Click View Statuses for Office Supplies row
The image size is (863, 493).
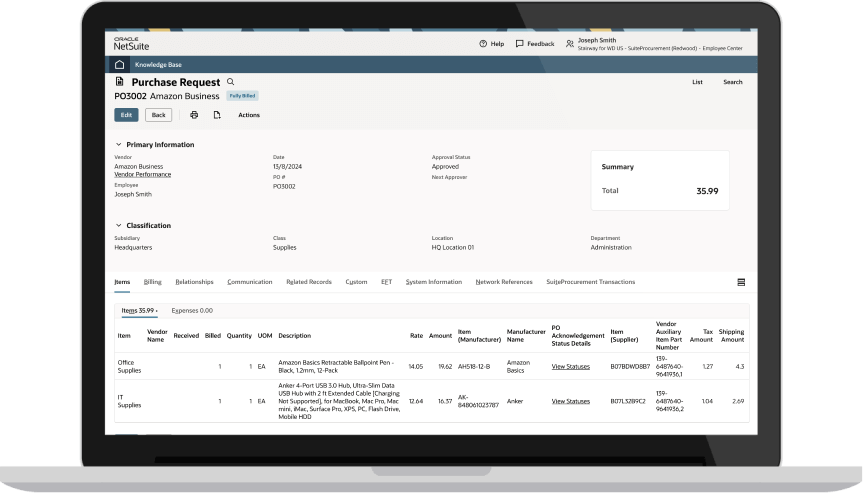click(x=571, y=366)
